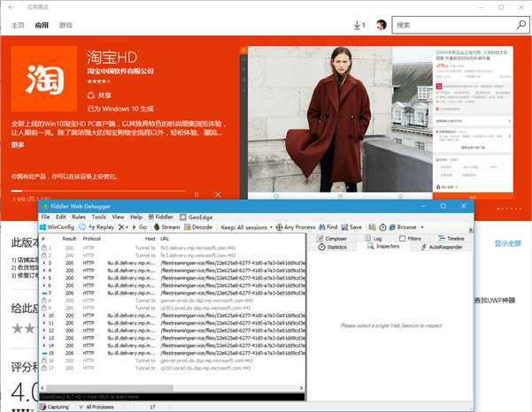Toggle Stream mode in Fiddler toolbar
The height and width of the screenshot is (412, 532).
(x=166, y=227)
